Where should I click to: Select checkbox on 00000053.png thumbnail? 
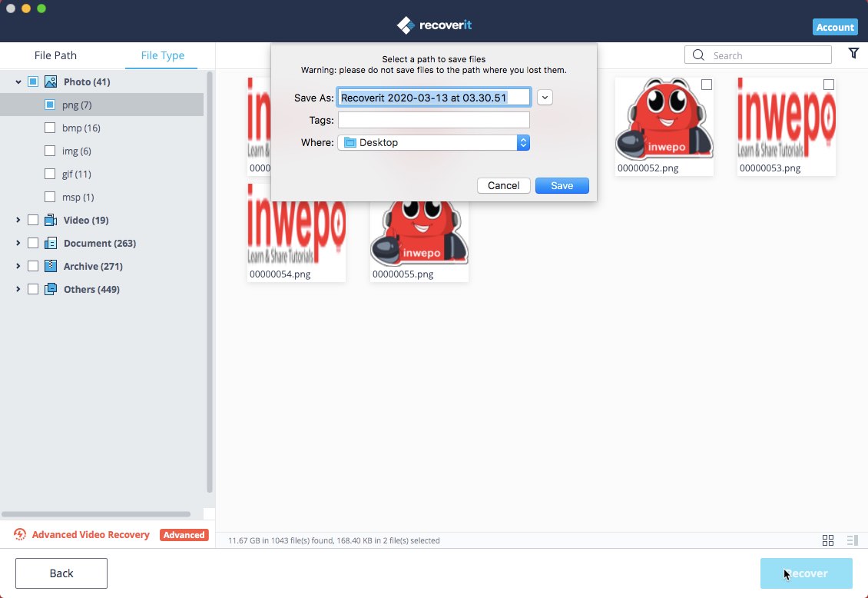(828, 85)
